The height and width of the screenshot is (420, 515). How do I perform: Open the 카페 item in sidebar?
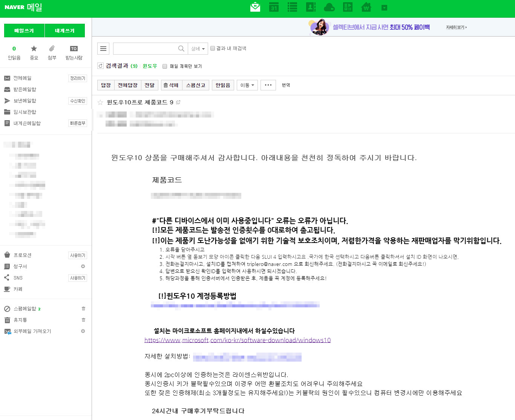click(18, 289)
